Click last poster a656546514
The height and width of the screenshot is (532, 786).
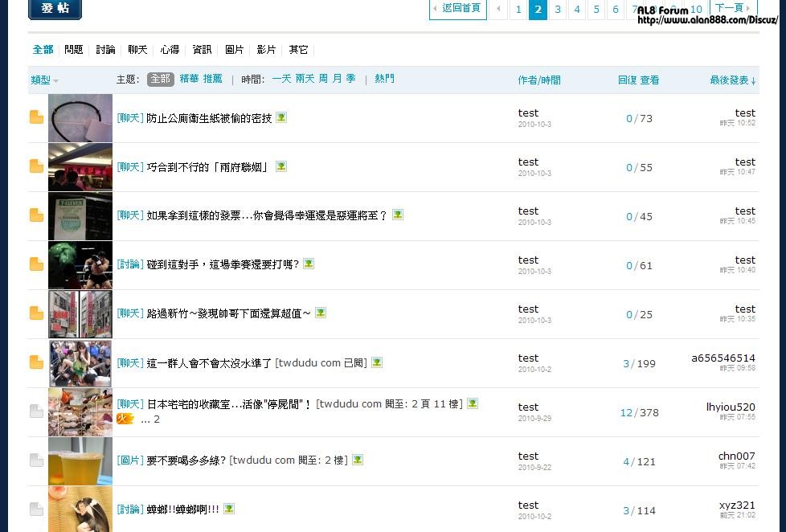click(723, 358)
